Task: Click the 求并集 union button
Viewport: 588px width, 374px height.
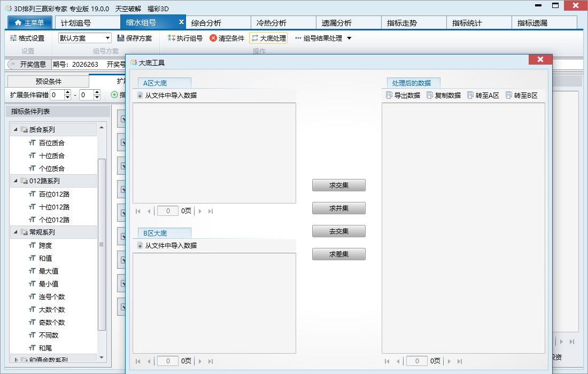Action: 338,208
